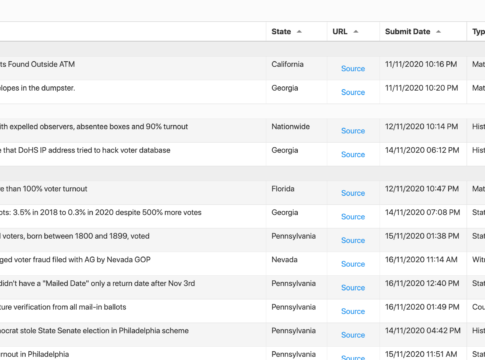Select Pennsylvania cell in Philadelphia scheme row
Viewport: 485px width, 360px height.
pyautogui.click(x=293, y=331)
